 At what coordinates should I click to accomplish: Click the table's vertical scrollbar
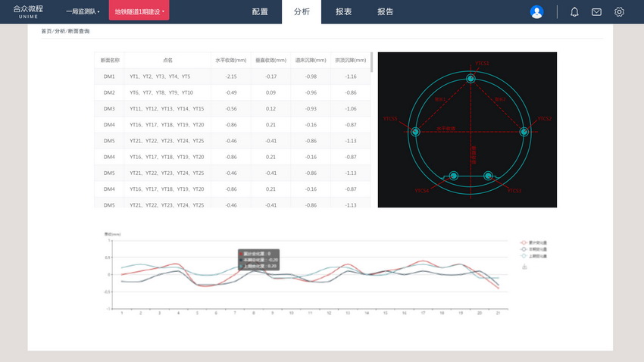click(371, 61)
